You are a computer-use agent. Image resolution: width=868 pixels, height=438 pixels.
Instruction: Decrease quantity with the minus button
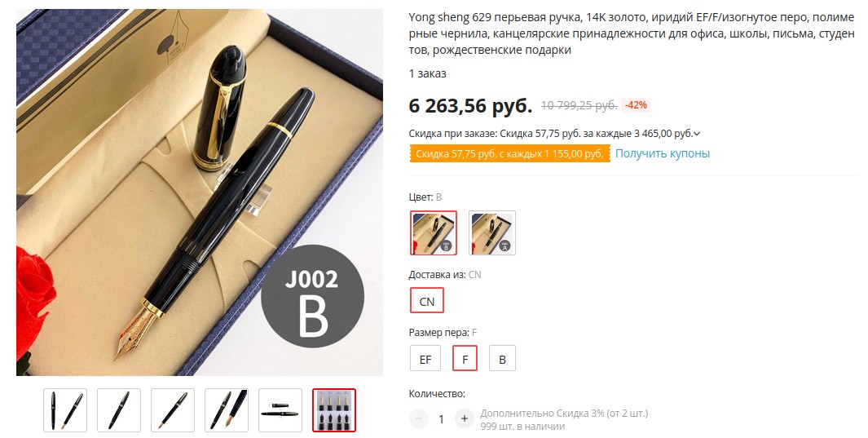pos(419,418)
